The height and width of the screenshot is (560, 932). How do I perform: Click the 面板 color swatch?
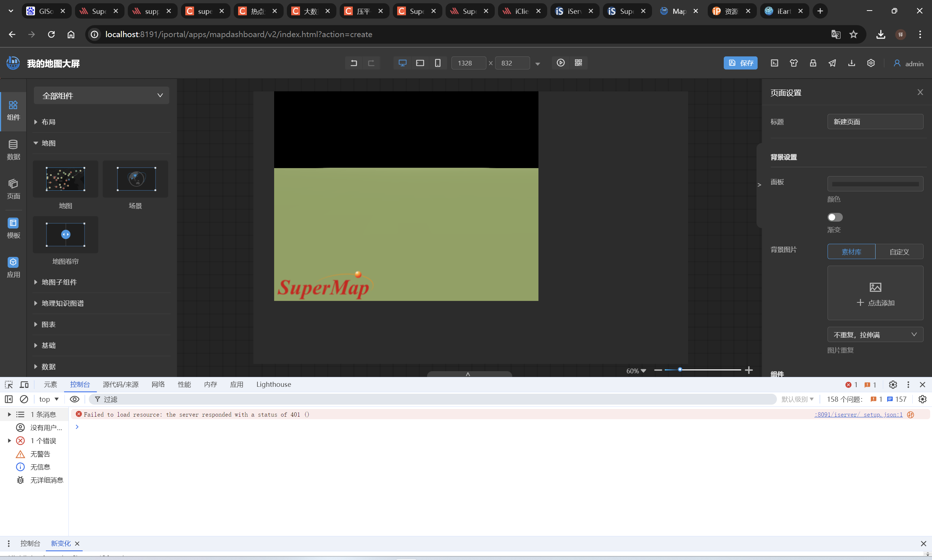[875, 184]
